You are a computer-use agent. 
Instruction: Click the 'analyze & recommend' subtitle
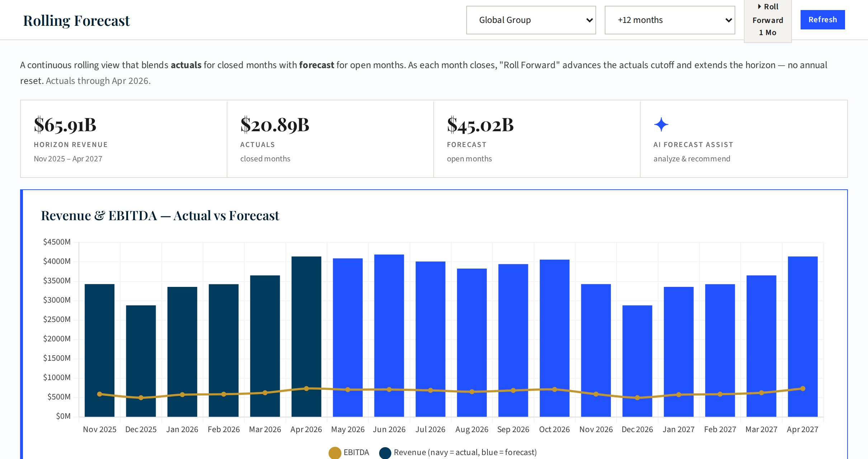click(x=692, y=158)
